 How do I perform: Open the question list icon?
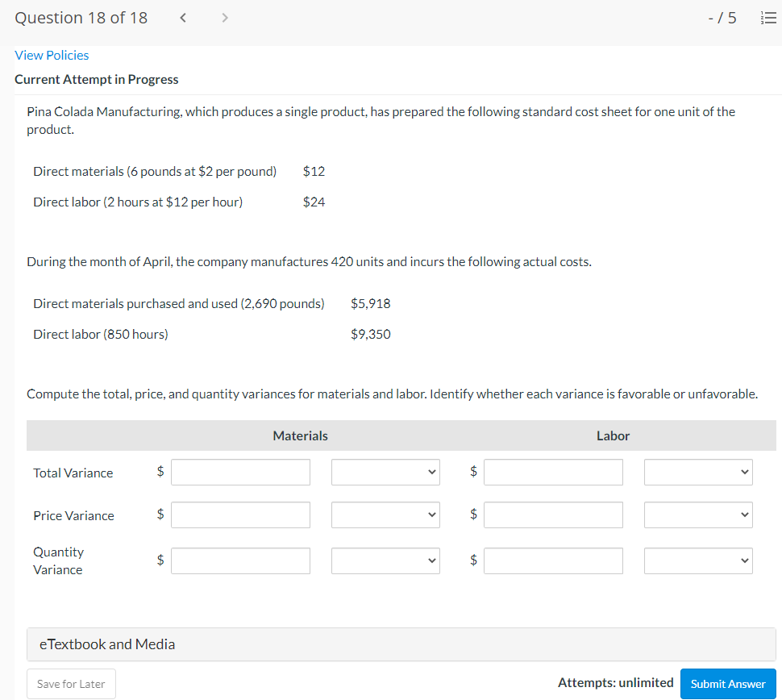[x=767, y=17]
